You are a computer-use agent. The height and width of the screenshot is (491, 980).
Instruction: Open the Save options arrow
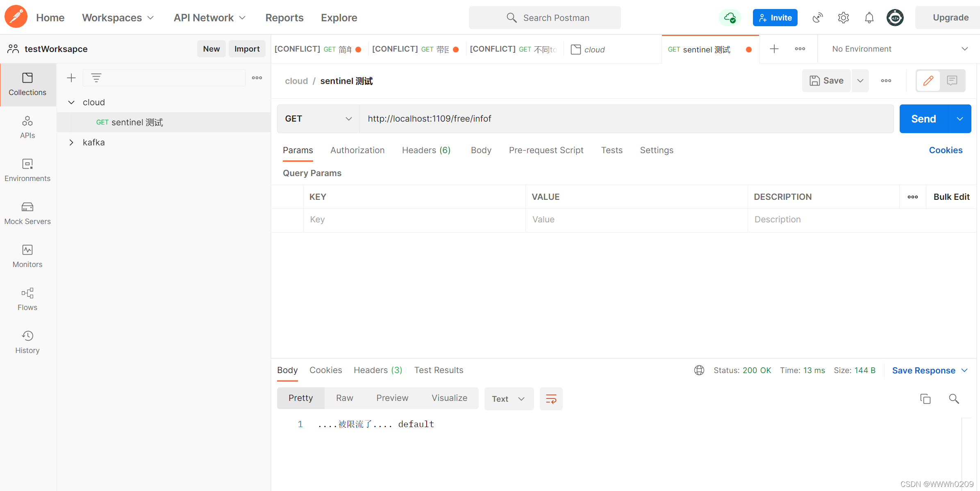(x=860, y=81)
